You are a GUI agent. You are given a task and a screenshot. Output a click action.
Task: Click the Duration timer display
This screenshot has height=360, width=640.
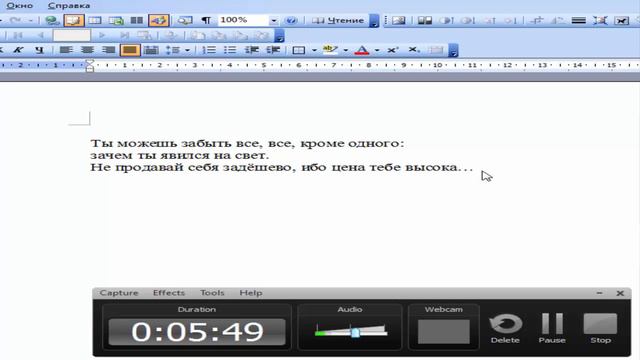tap(197, 332)
